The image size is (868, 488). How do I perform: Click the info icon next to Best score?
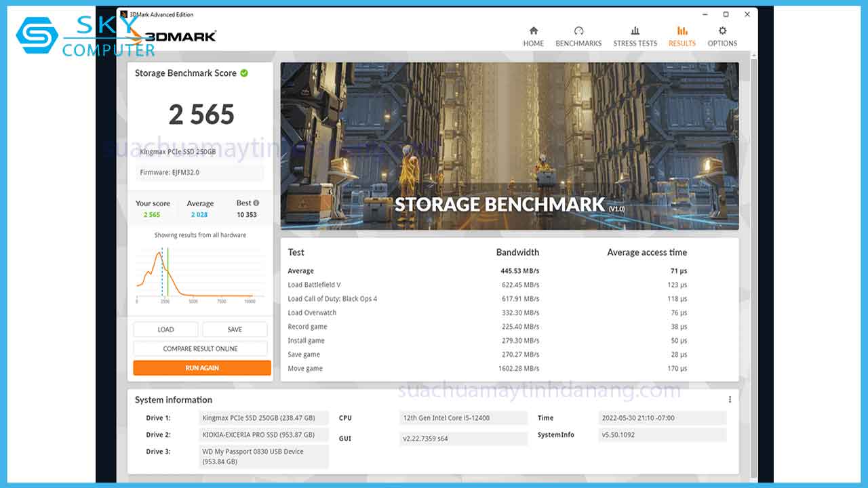[x=256, y=201]
